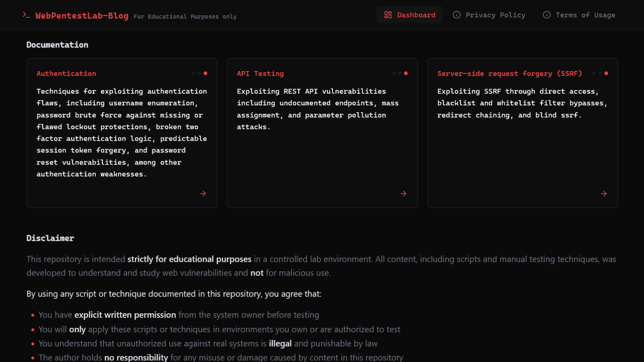Screen dimensions: 644x362
Task: Open the API Testing documentation title
Action: click(260, 74)
